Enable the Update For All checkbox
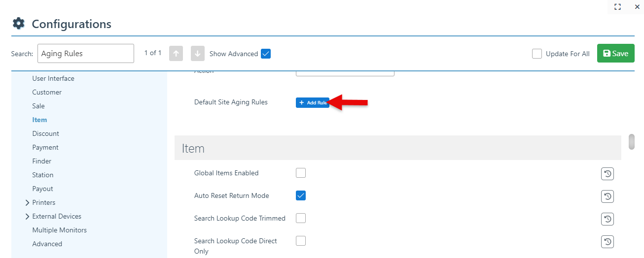Screen dimensions: 644x258 (537, 54)
